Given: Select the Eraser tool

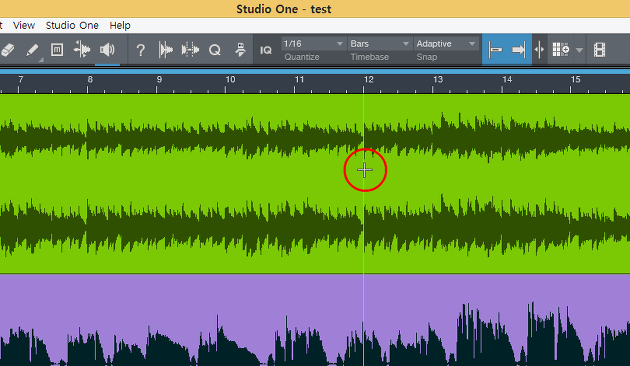Looking at the screenshot, I should pos(7,50).
